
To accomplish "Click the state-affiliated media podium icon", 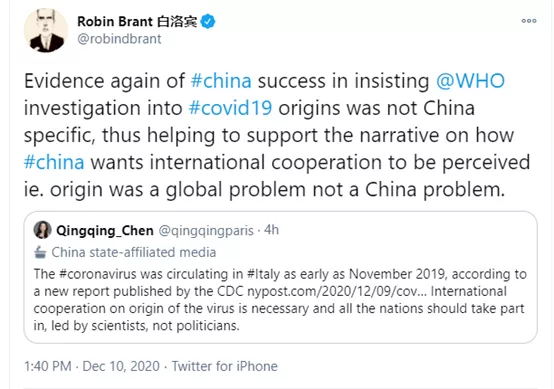I will coord(40,252).
